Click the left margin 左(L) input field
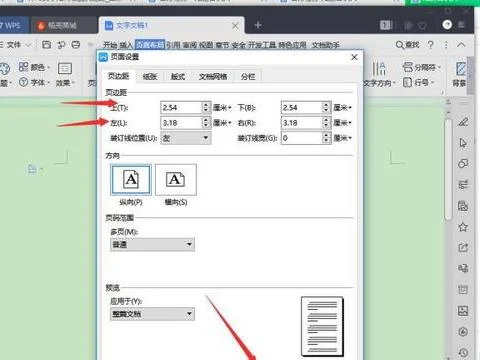This screenshot has width=480, height=360. pyautogui.click(x=181, y=123)
